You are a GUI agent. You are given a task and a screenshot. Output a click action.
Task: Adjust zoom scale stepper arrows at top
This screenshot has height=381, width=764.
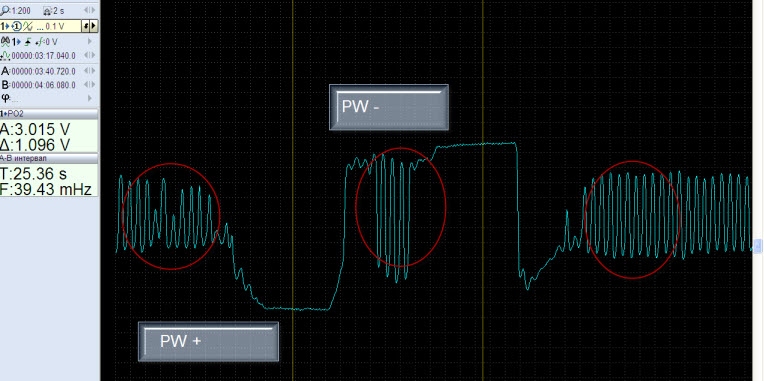tap(89, 10)
